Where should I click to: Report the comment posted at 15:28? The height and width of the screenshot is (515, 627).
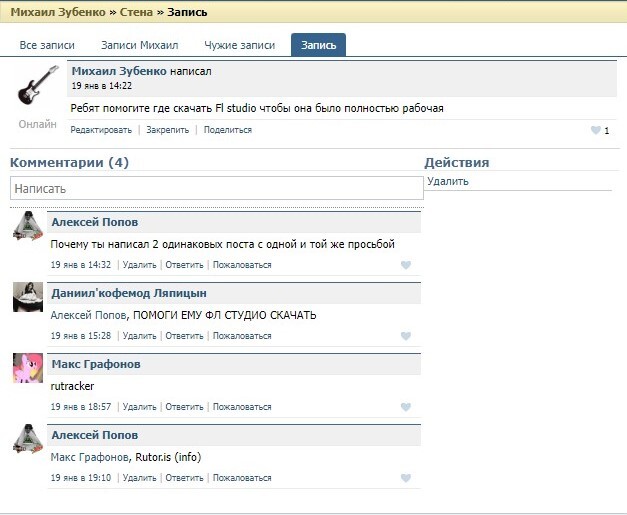click(241, 336)
